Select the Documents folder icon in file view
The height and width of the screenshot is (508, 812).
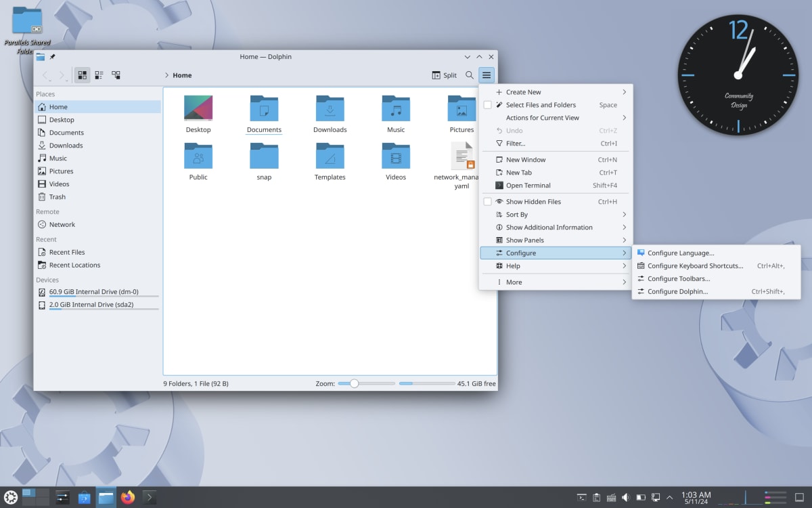(264, 108)
